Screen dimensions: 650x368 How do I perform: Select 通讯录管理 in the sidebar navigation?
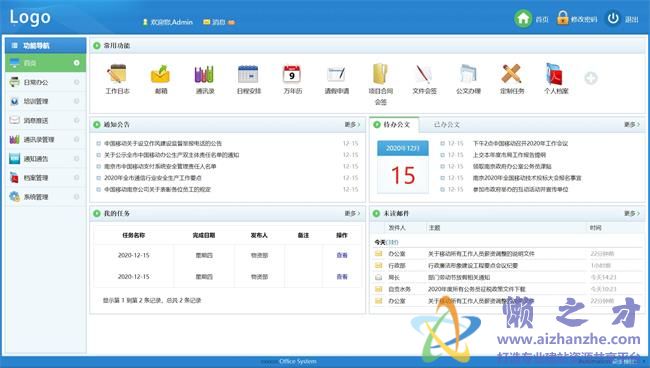(x=46, y=140)
